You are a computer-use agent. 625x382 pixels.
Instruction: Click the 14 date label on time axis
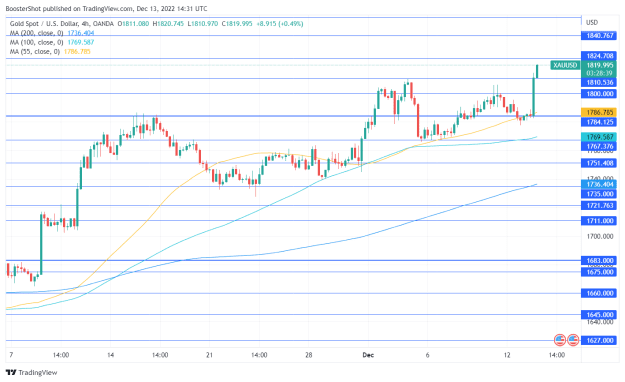[x=110, y=355]
